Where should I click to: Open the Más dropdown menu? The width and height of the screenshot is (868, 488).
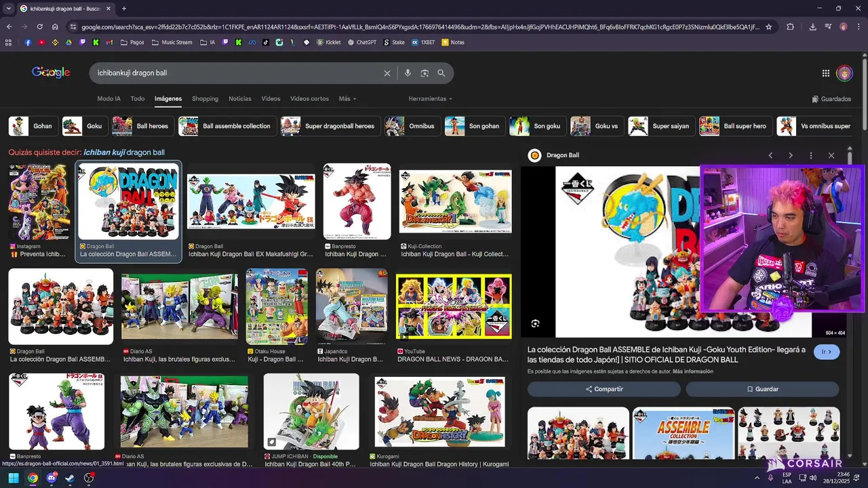click(347, 99)
